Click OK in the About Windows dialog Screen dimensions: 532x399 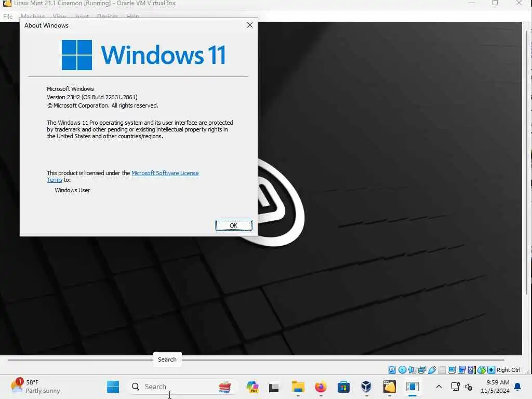click(x=233, y=225)
